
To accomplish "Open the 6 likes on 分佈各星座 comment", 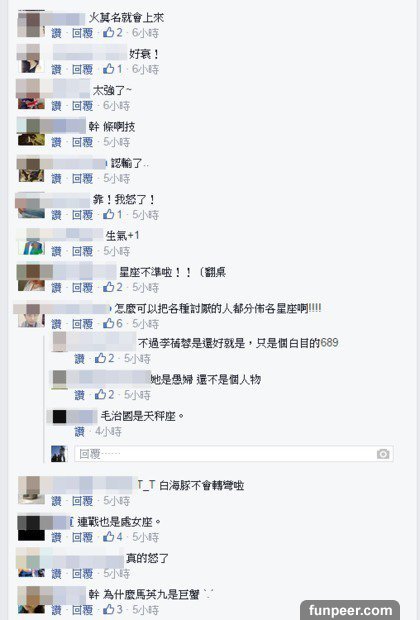I will pos(113,324).
